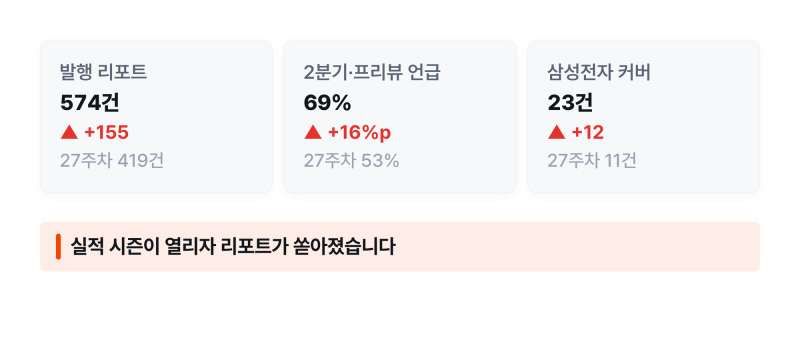Click the red up-triangle beside +16%p

313,133
